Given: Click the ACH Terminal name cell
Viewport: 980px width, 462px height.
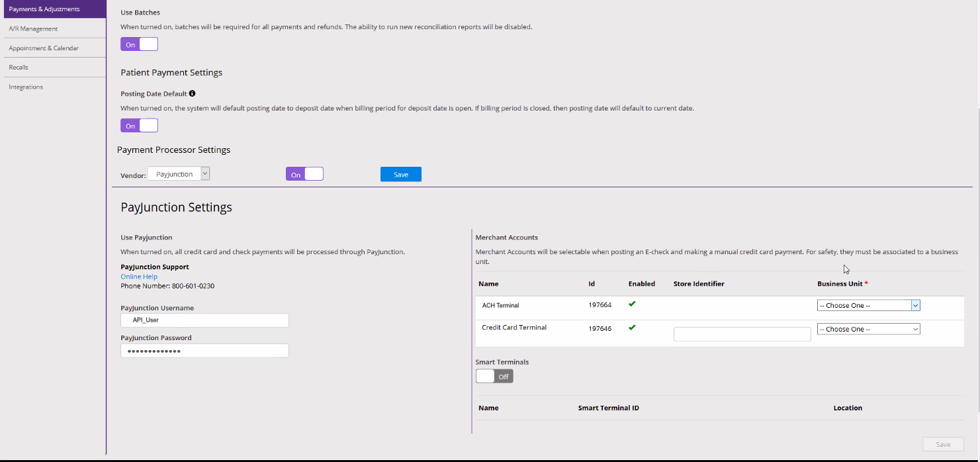Looking at the screenshot, I should click(501, 305).
